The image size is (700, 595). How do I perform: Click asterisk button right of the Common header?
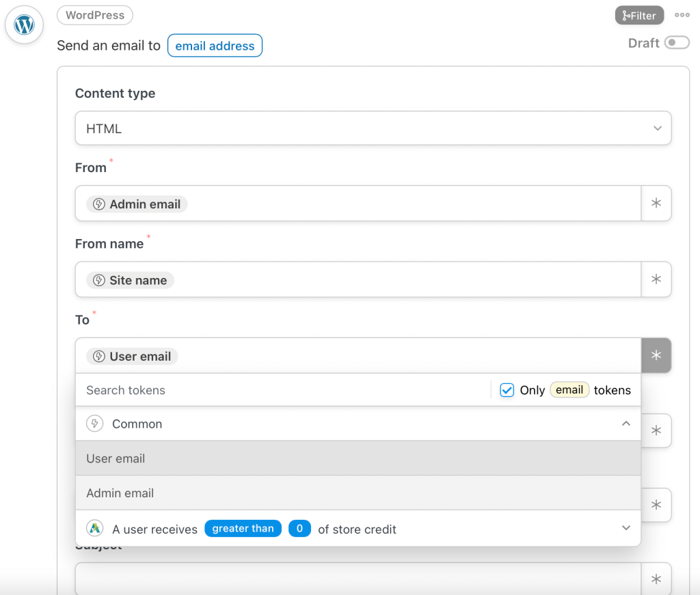tap(656, 431)
